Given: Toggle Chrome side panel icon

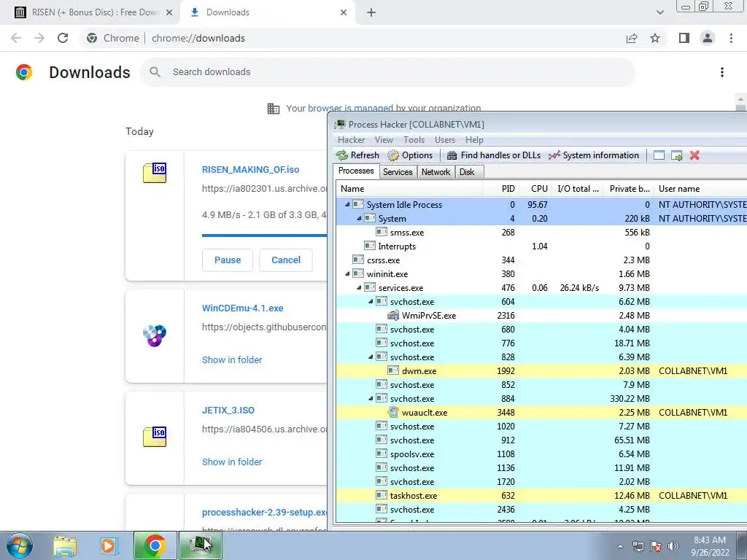Looking at the screenshot, I should [684, 38].
